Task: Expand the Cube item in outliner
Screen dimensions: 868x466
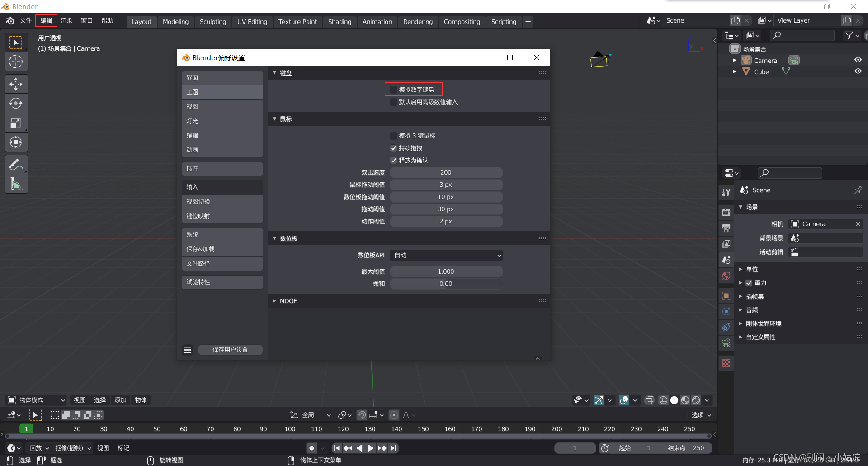Action: 735,71
